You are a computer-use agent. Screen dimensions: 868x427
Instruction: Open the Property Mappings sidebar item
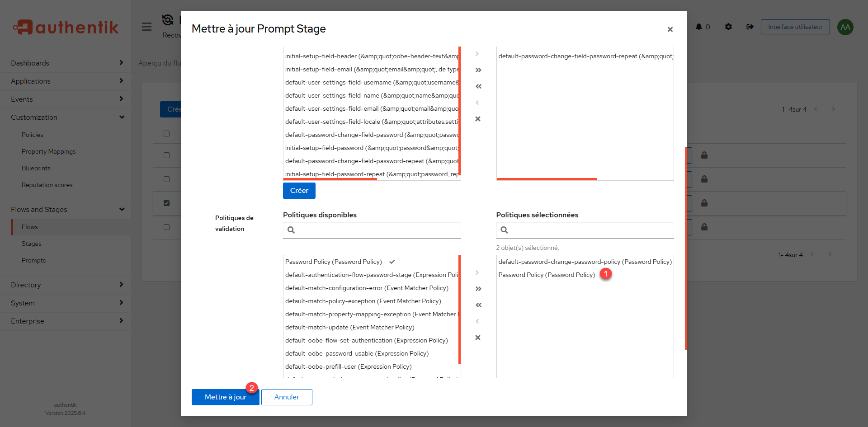[48, 151]
